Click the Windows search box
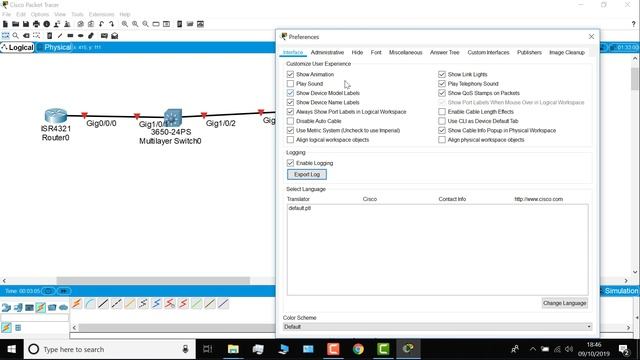Screen dimensions: 640x360 109,349
